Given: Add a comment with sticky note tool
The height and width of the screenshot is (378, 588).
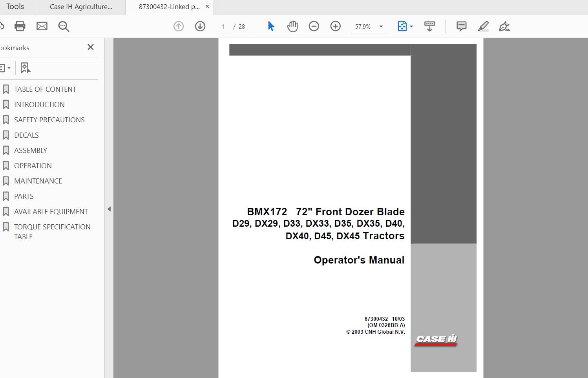Looking at the screenshot, I should point(462,26).
